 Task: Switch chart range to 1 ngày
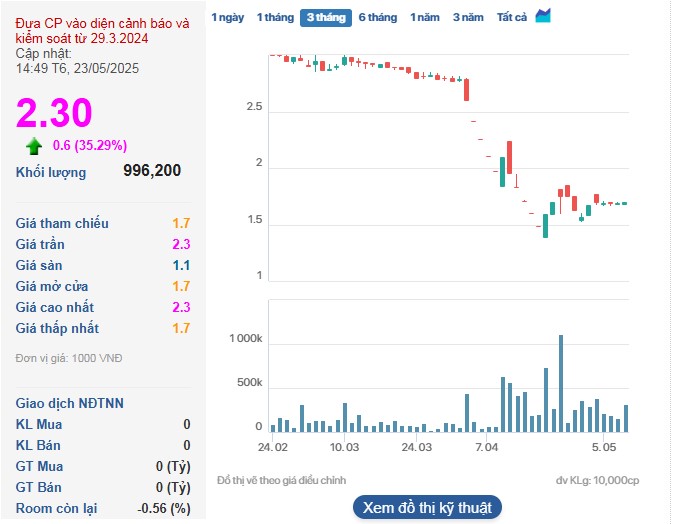228,18
